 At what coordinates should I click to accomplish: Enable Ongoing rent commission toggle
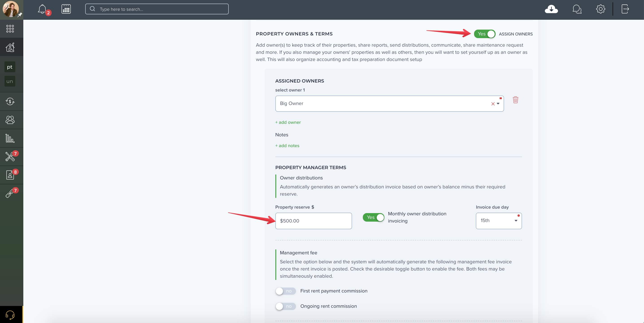(x=285, y=306)
